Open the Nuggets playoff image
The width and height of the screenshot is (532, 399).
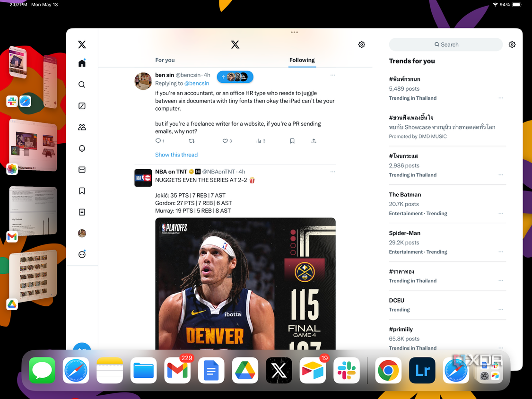click(245, 284)
